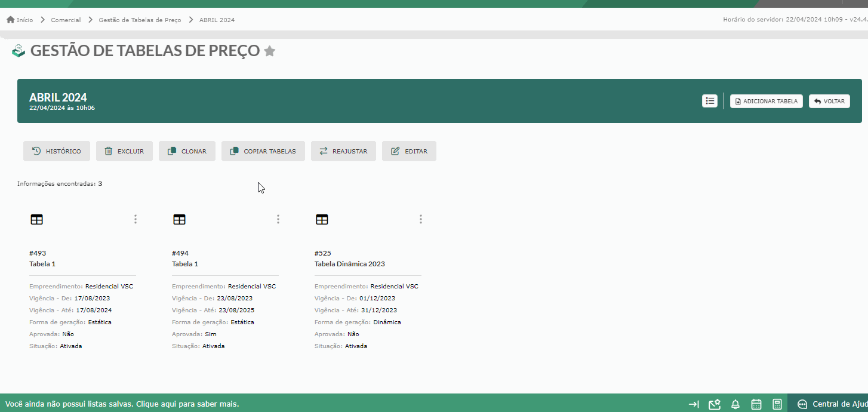The image size is (868, 412).
Task: Open starred messages icon in bottom bar
Action: pos(715,404)
